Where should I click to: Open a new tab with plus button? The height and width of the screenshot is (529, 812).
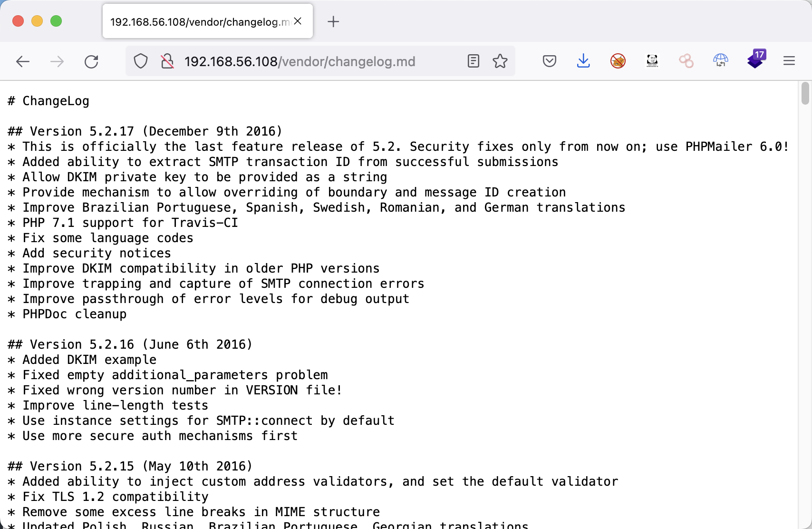tap(333, 21)
